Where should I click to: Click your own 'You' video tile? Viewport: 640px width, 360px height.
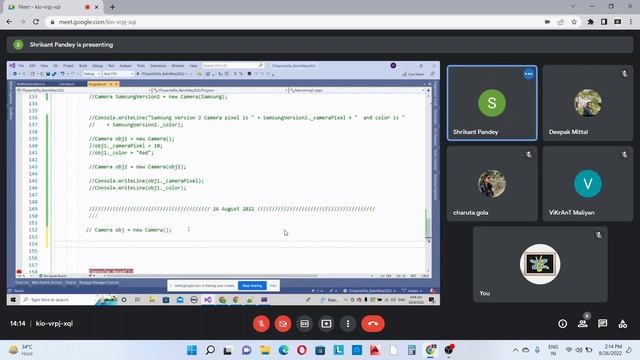click(540, 264)
